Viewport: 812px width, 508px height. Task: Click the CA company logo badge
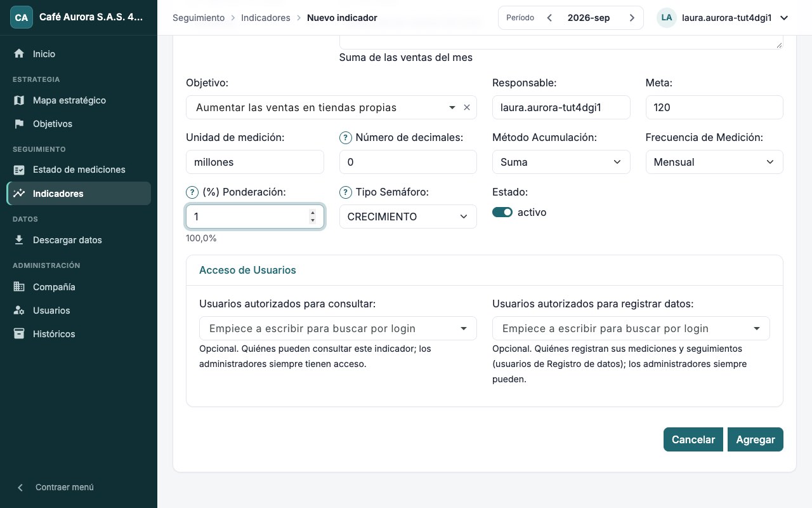(22, 17)
